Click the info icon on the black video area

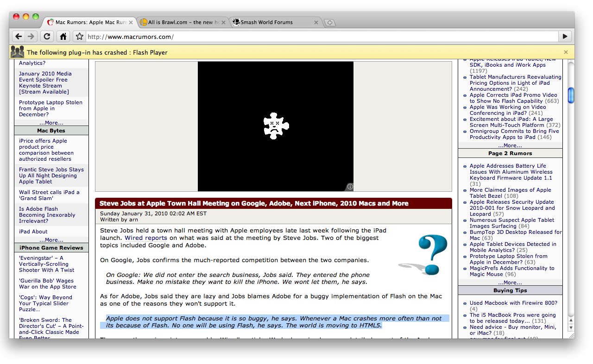coord(350,187)
